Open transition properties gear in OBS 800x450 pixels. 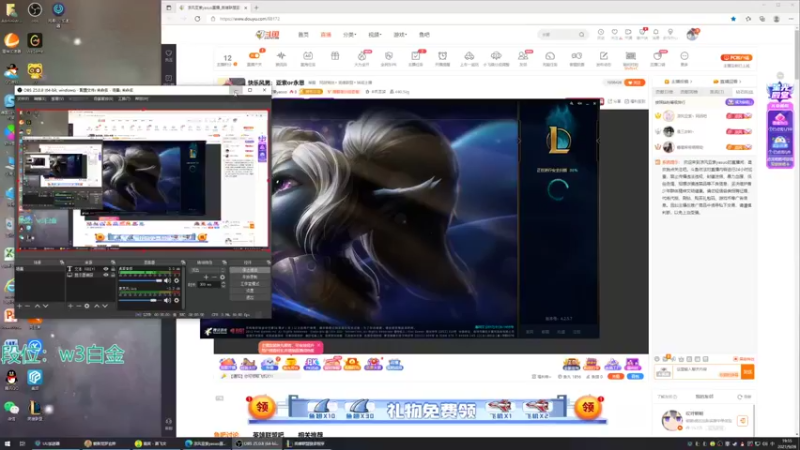click(x=222, y=277)
